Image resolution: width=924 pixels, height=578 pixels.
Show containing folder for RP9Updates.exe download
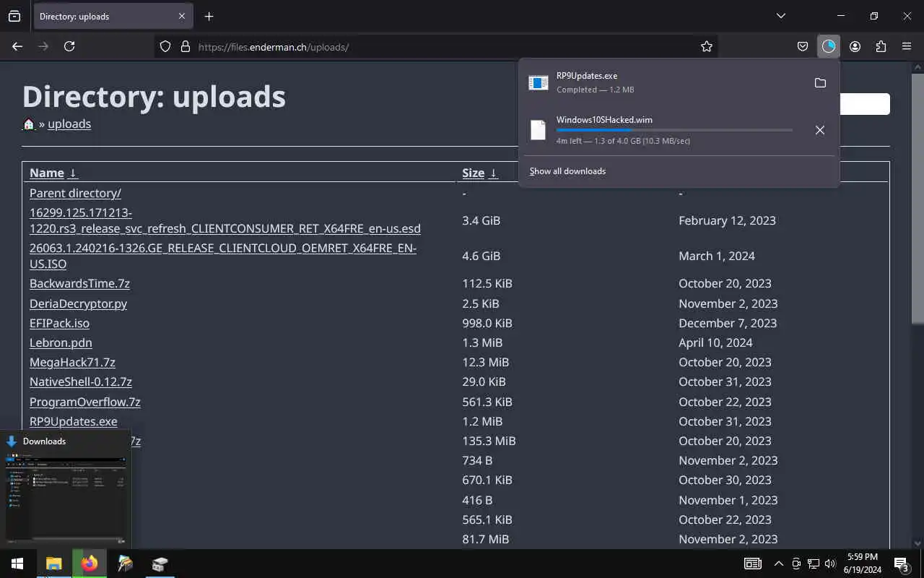820,83
